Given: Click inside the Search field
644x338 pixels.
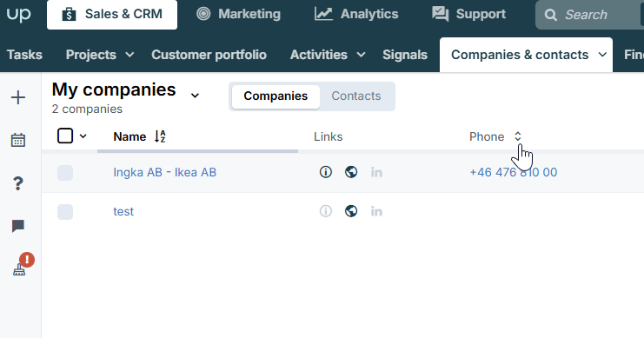Looking at the screenshot, I should coord(590,15).
